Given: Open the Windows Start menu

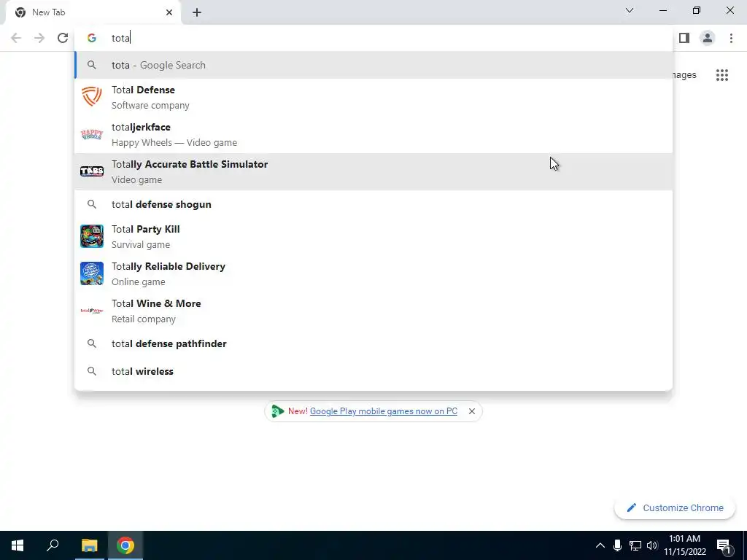Looking at the screenshot, I should coord(18,545).
